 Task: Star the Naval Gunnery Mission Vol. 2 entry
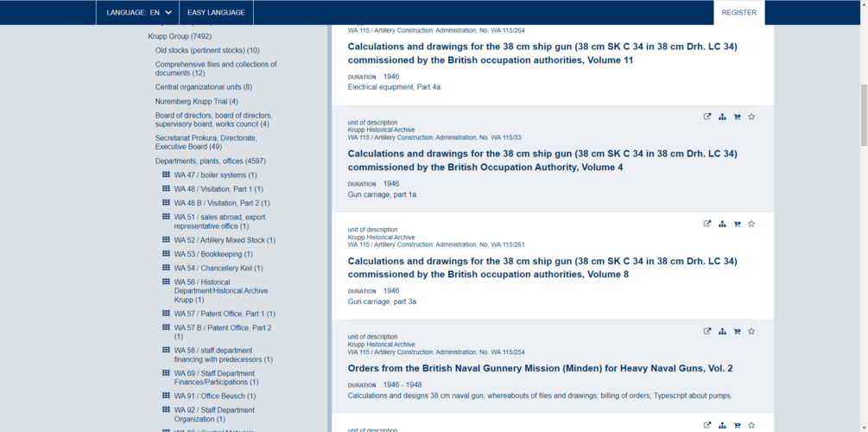751,331
